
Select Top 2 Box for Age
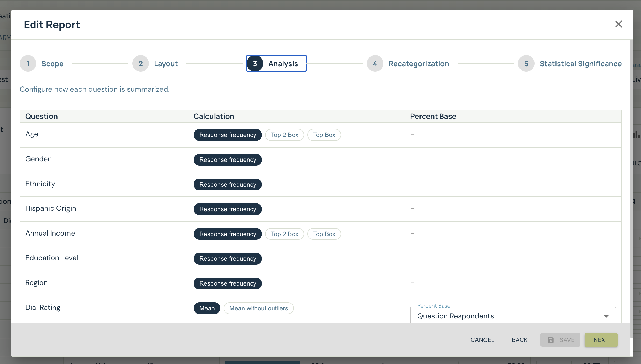pyautogui.click(x=284, y=135)
